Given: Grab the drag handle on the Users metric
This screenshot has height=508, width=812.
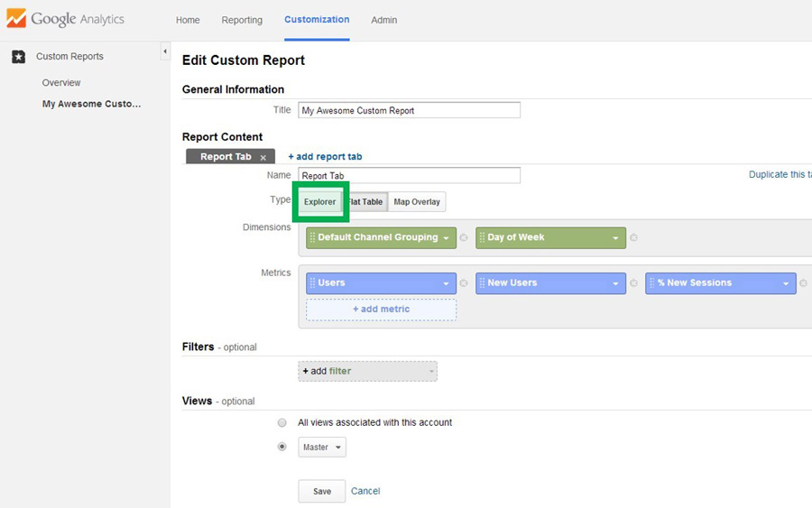Looking at the screenshot, I should click(312, 283).
